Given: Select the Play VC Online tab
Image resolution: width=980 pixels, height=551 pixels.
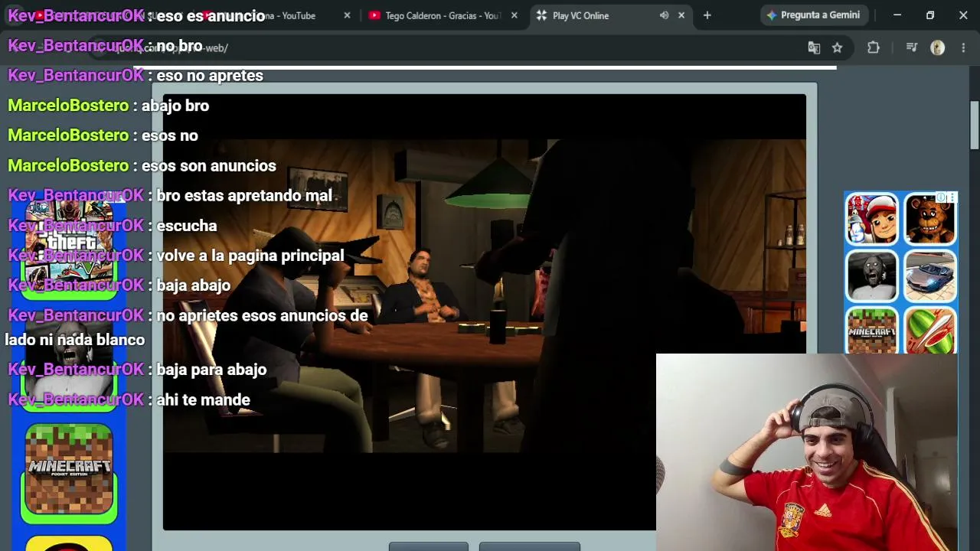Looking at the screenshot, I should [x=580, y=15].
